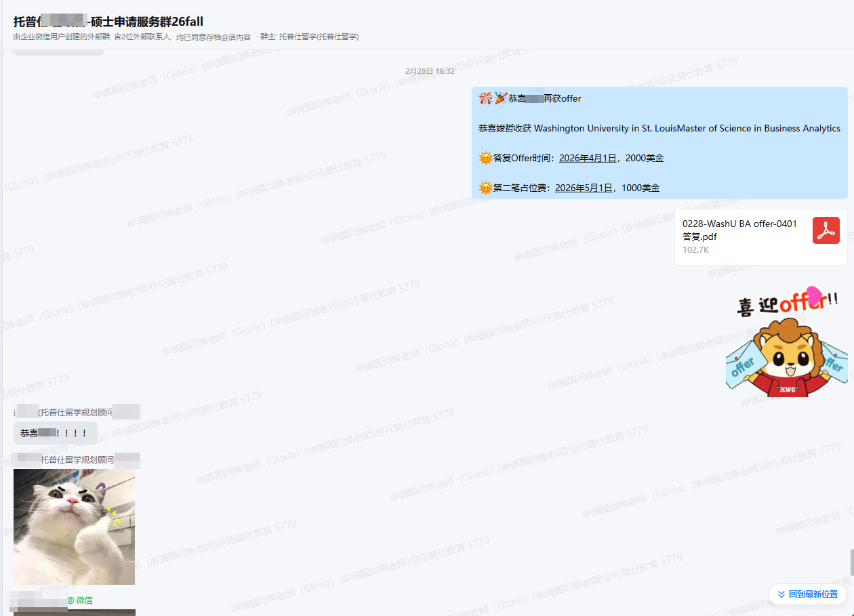
Task: Click the lion 喜迎offer sticker
Action: click(x=786, y=342)
